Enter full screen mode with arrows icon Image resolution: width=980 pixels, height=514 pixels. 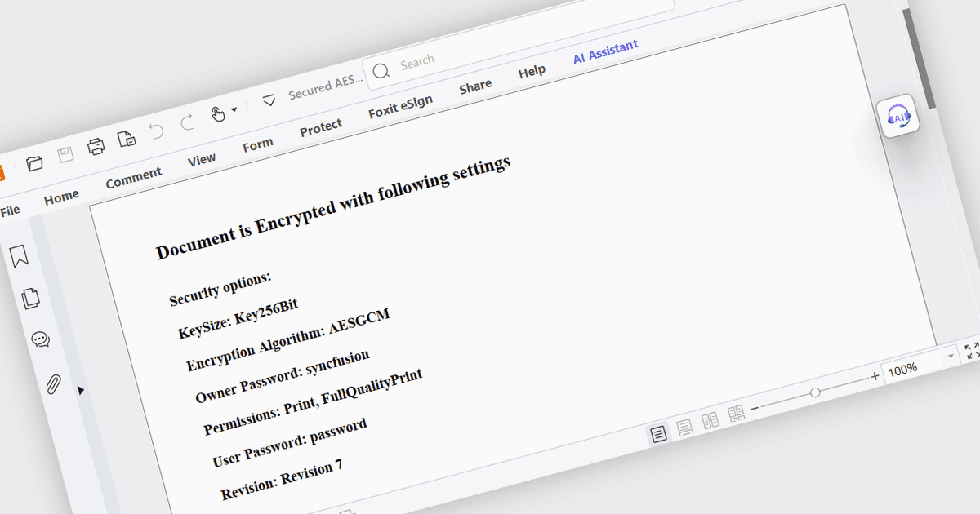coord(972,352)
